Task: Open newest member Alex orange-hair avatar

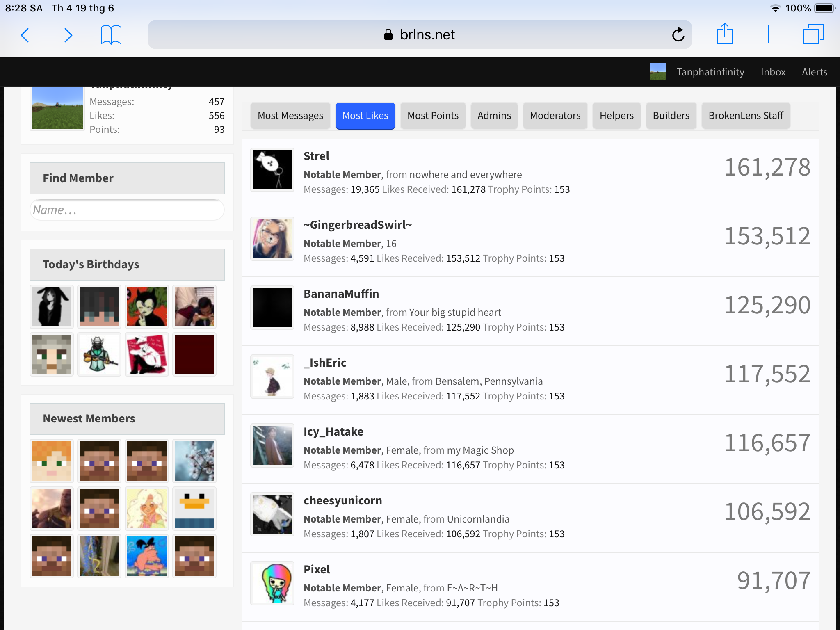Action: [x=52, y=461]
